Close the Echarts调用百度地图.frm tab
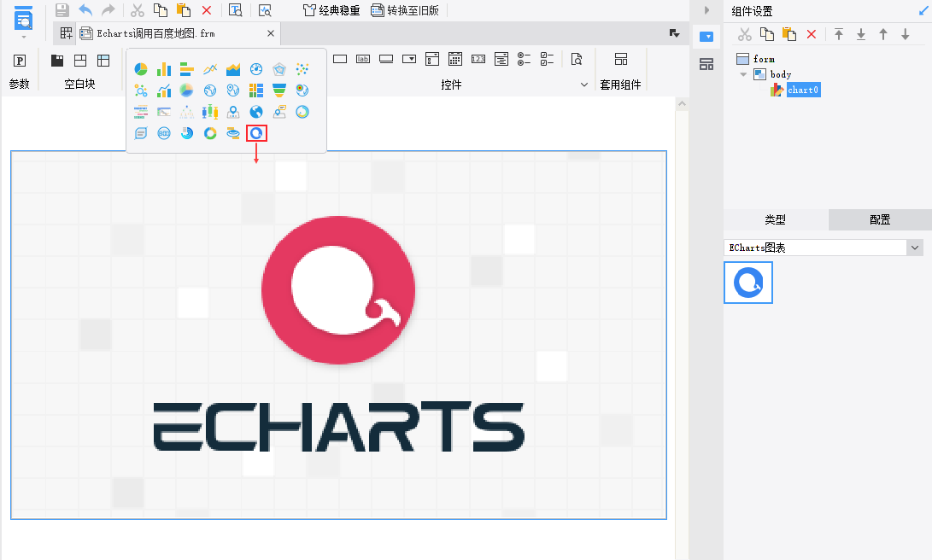The width and height of the screenshot is (932, 560). (271, 33)
